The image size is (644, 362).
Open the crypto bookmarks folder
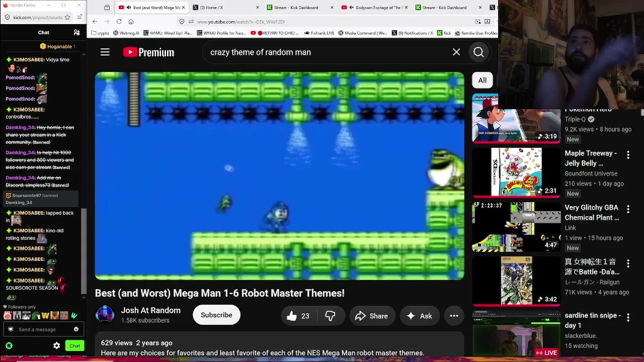click(x=100, y=33)
